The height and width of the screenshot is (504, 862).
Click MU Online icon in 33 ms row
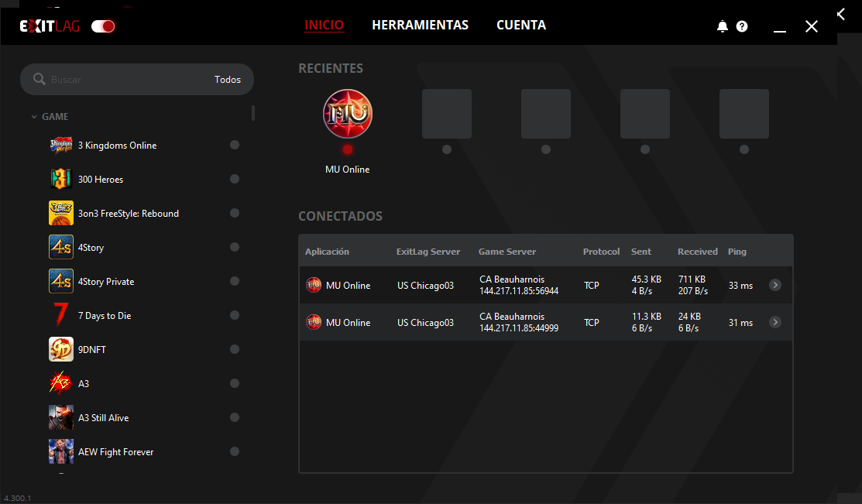(314, 285)
